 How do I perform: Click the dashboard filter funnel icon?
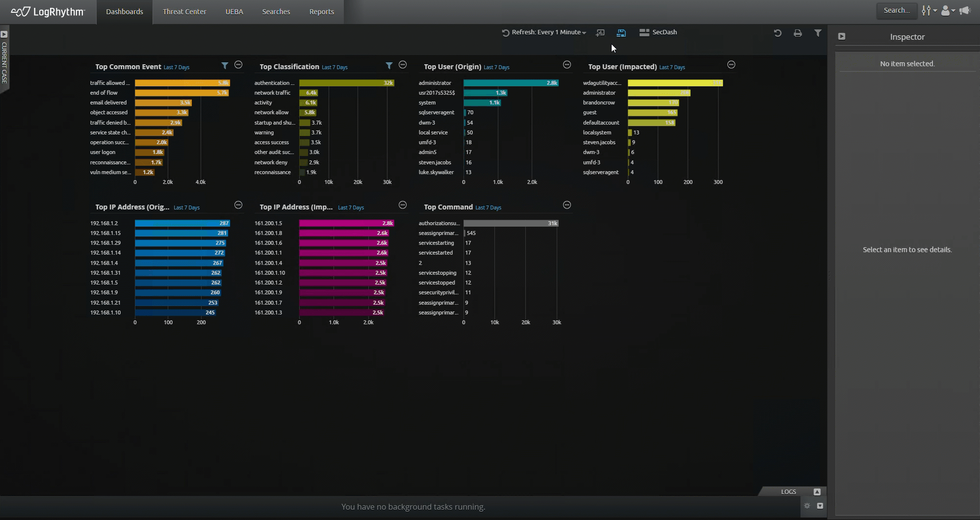pyautogui.click(x=818, y=33)
